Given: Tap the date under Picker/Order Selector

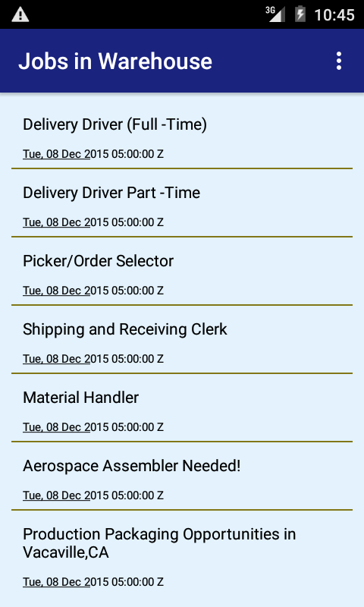Looking at the screenshot, I should [93, 291].
